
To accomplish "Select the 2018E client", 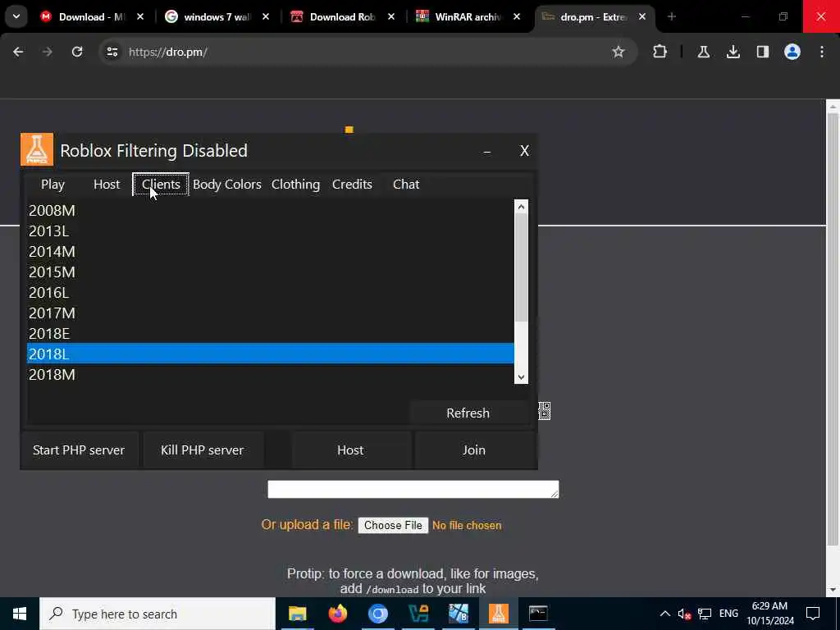I will coord(271,333).
